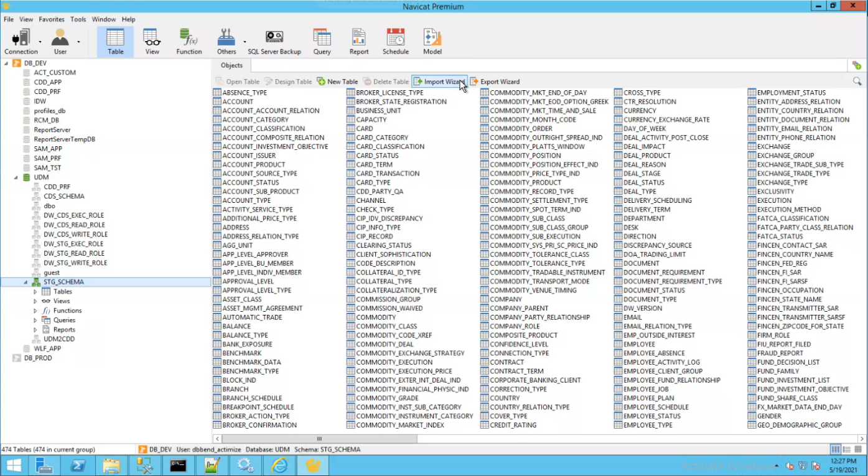The width and height of the screenshot is (868, 476).
Task: Collapse the UDM database node
Action: (x=16, y=177)
